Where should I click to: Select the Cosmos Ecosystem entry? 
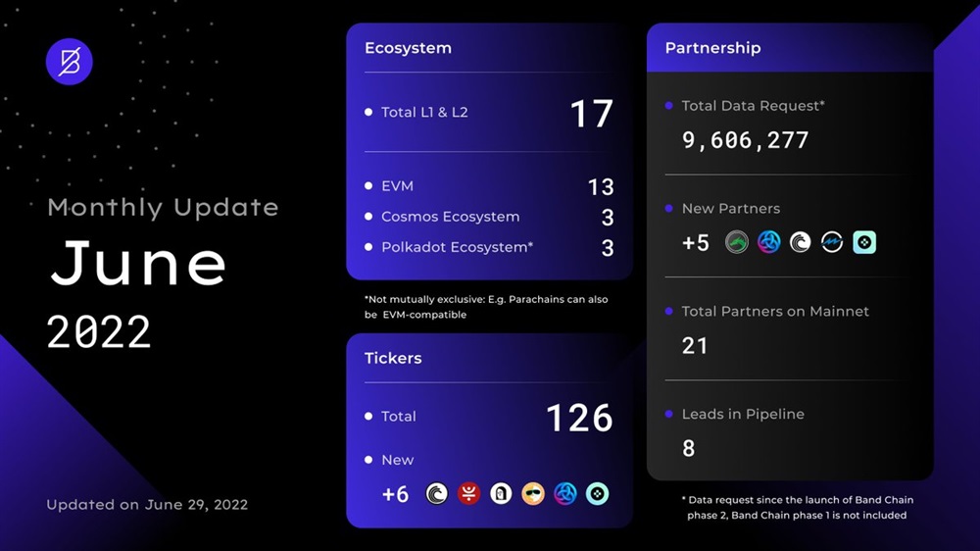(x=450, y=216)
